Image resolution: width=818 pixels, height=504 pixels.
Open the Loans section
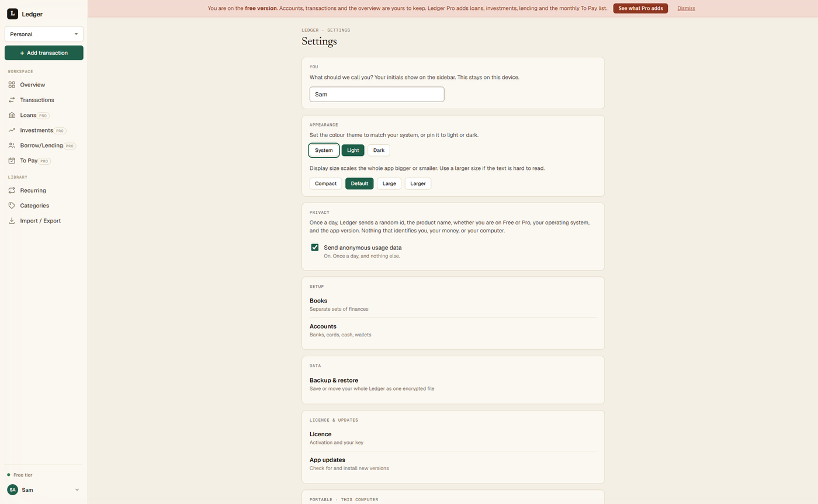tap(44, 115)
